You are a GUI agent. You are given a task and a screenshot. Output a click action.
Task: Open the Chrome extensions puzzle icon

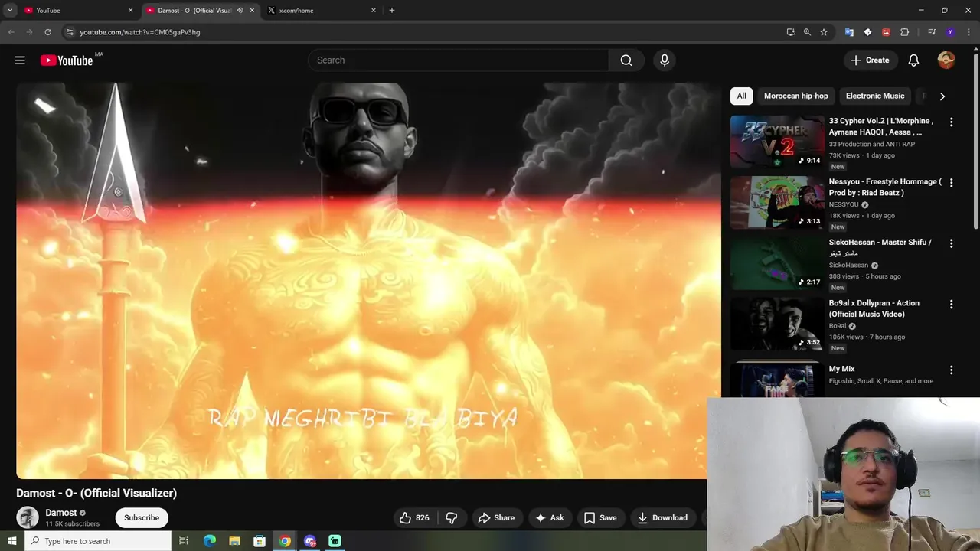(x=904, y=32)
